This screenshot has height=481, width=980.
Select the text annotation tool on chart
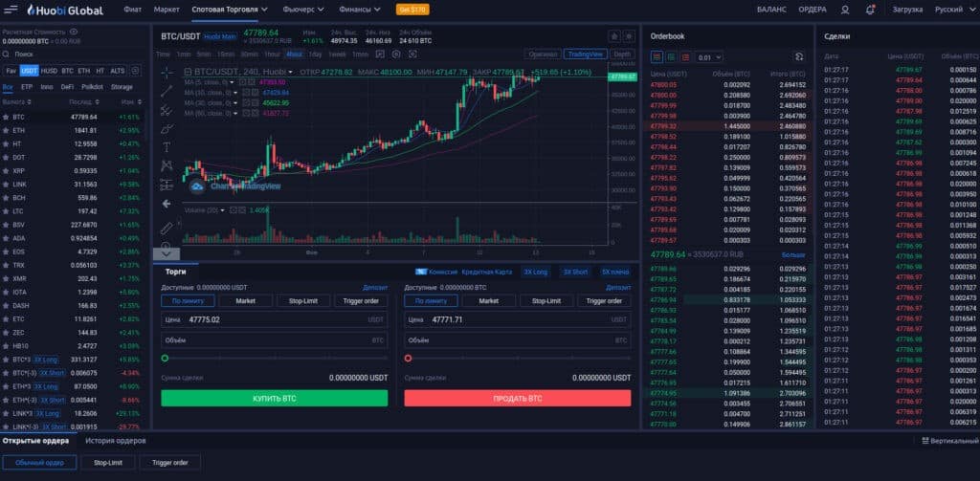point(167,146)
